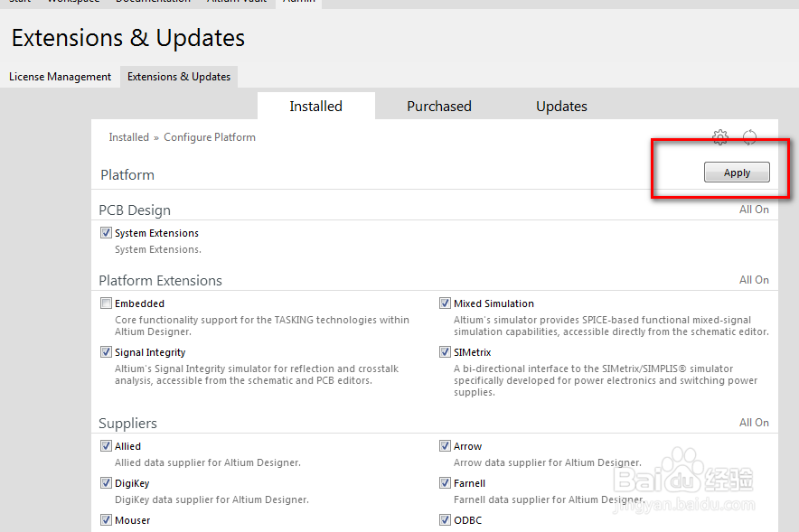Click All On for PCB Design

point(754,210)
